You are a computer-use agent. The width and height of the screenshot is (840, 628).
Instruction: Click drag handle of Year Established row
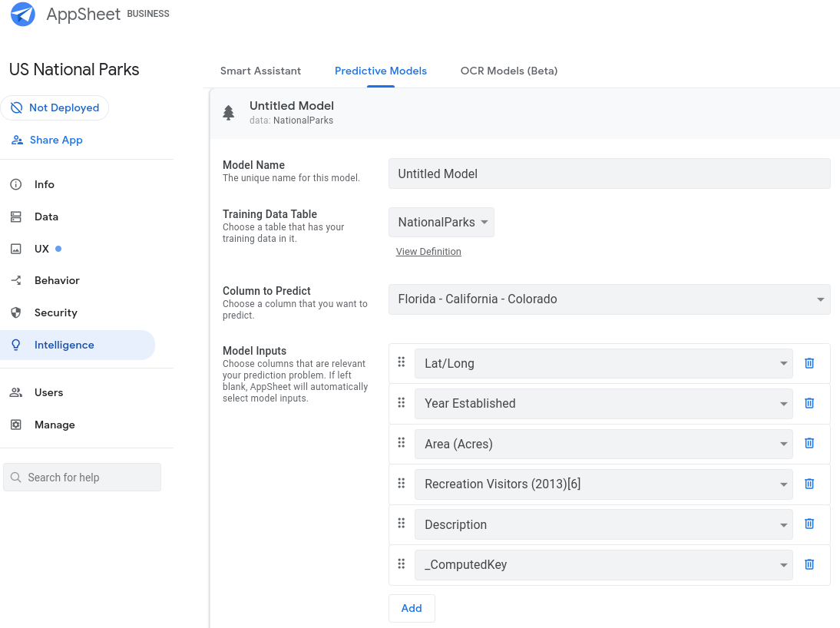(x=402, y=402)
